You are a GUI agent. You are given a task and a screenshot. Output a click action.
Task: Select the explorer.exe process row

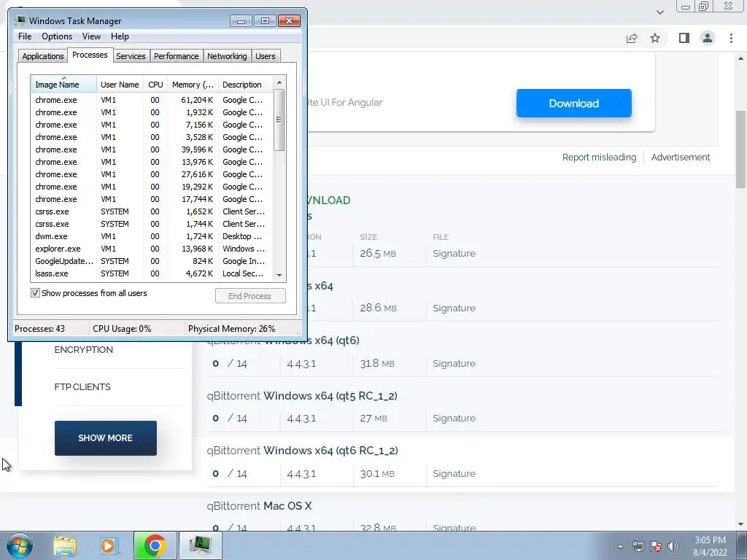click(152, 249)
